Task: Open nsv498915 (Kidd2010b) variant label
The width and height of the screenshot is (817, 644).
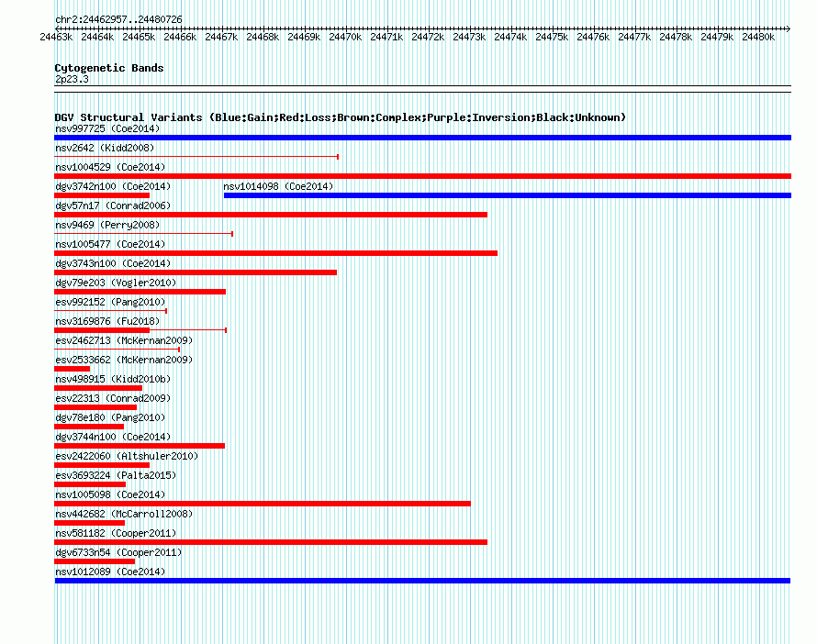Action: [x=113, y=379]
